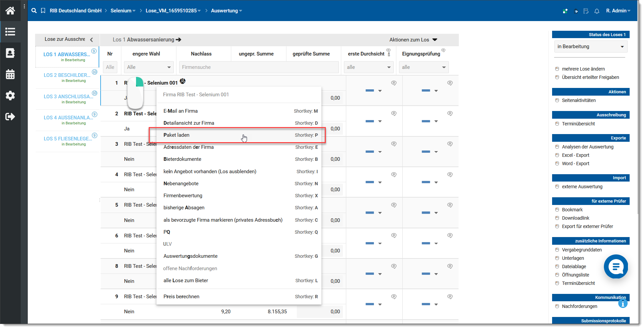644x329 pixels.
Task: Open the notifications bell icon
Action: tap(597, 11)
